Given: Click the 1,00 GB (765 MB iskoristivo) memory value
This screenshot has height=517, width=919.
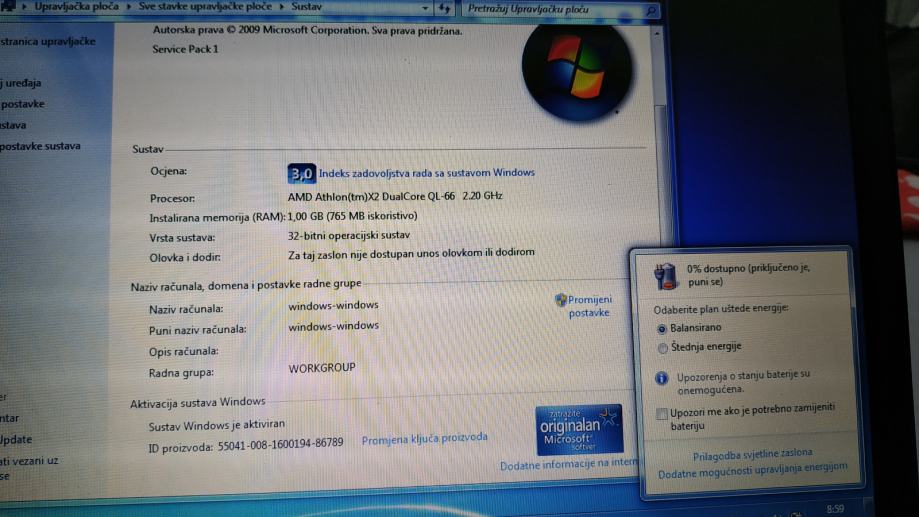Looking at the screenshot, I should 352,216.
